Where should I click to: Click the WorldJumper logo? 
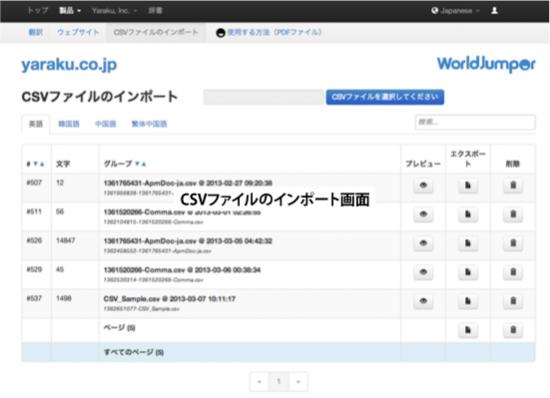tap(486, 64)
